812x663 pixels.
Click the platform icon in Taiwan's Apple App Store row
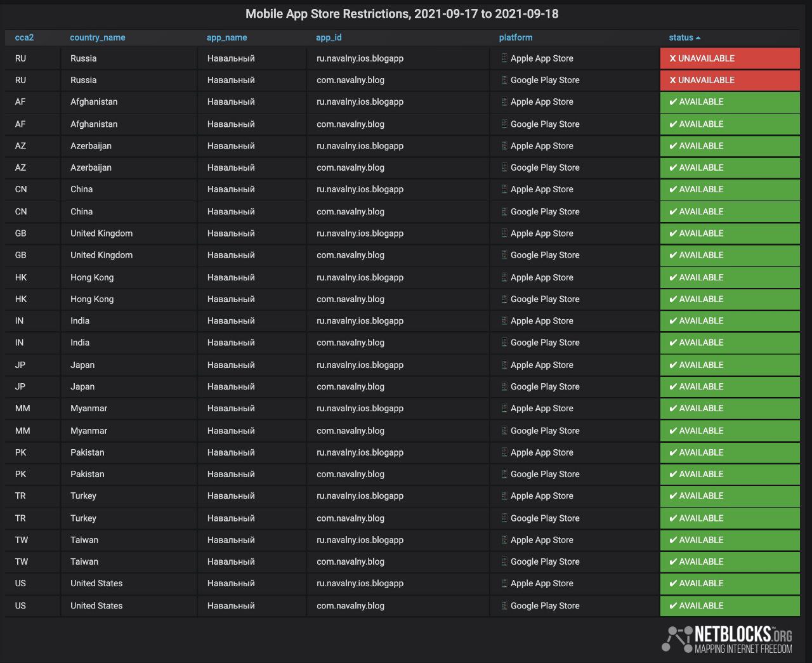[504, 540]
